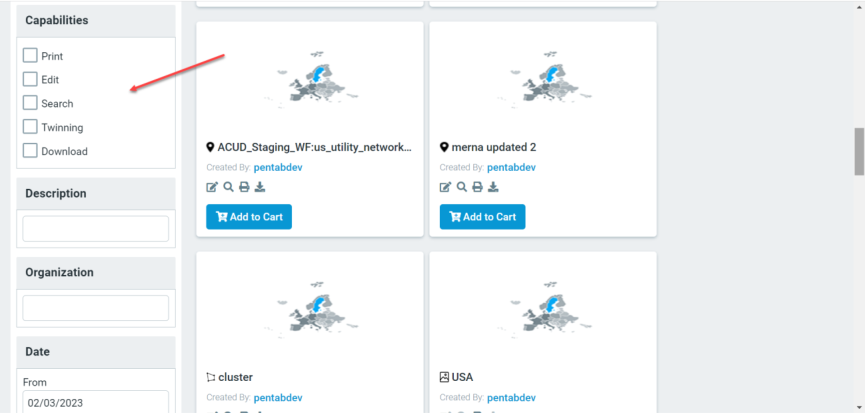Add merna updated 2 to cart
The width and height of the screenshot is (866, 415).
483,217
